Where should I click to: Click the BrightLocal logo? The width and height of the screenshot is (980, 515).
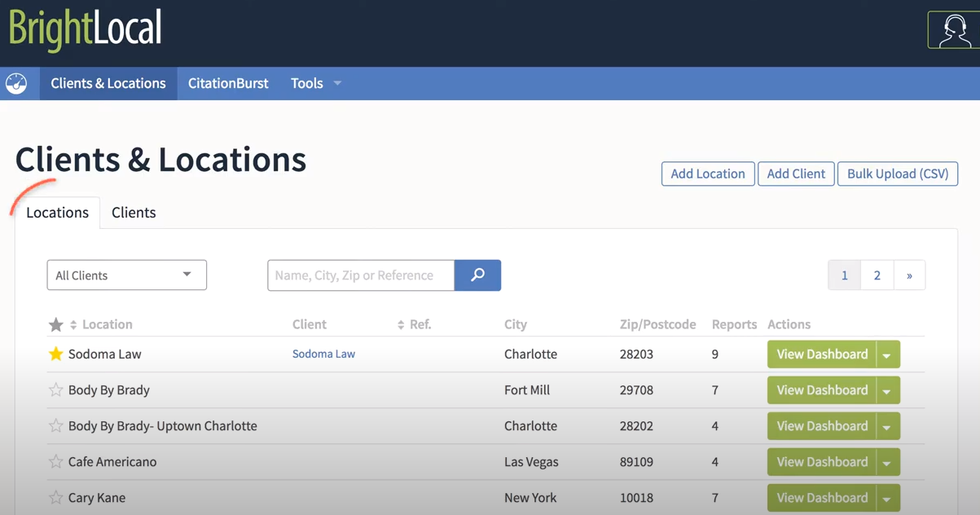86,29
